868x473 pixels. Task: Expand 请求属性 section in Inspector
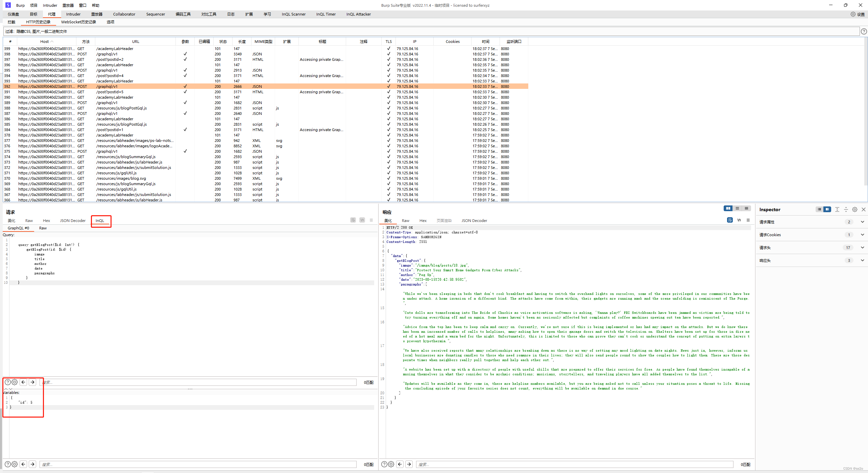[862, 222]
